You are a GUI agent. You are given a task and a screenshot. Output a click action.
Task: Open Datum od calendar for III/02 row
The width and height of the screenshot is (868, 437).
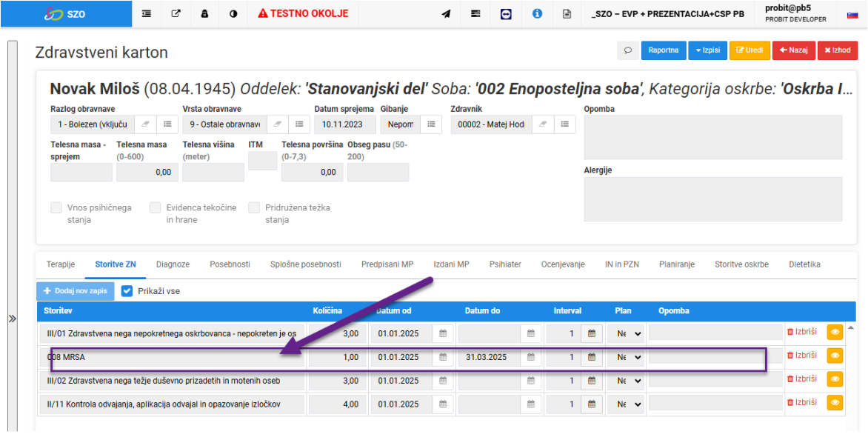pyautogui.click(x=443, y=381)
